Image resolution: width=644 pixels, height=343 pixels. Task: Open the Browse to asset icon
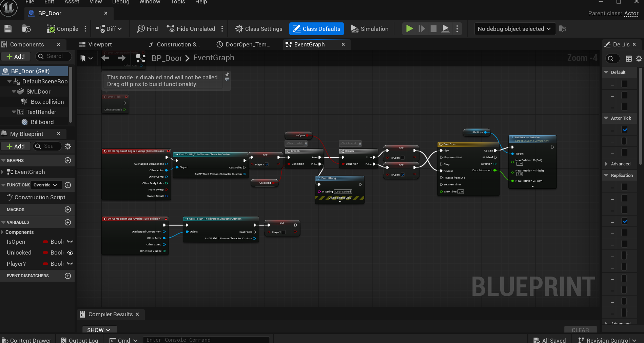coord(26,29)
